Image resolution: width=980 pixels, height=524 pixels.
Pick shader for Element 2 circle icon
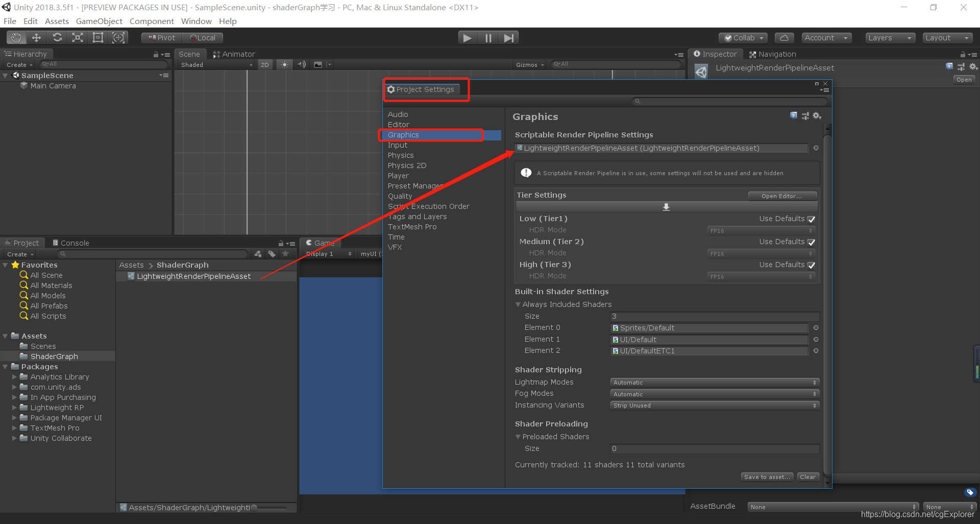[x=816, y=351]
